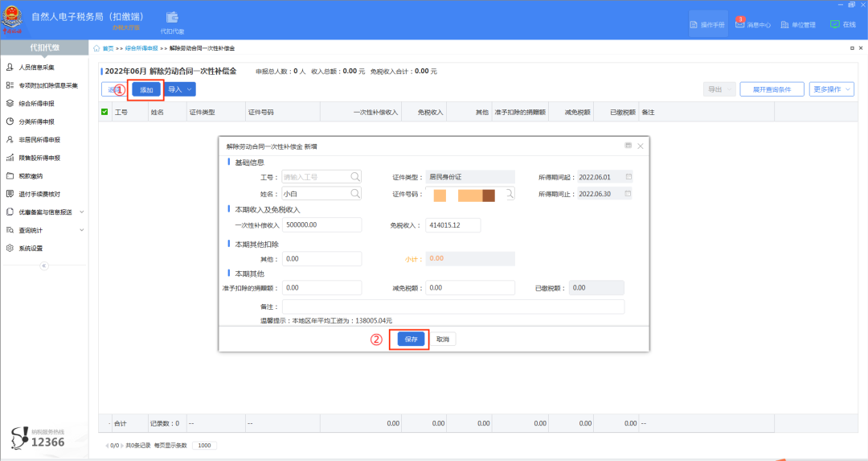Close the 一次性补偿金 新增 dialog
868x461 pixels.
[x=640, y=146]
